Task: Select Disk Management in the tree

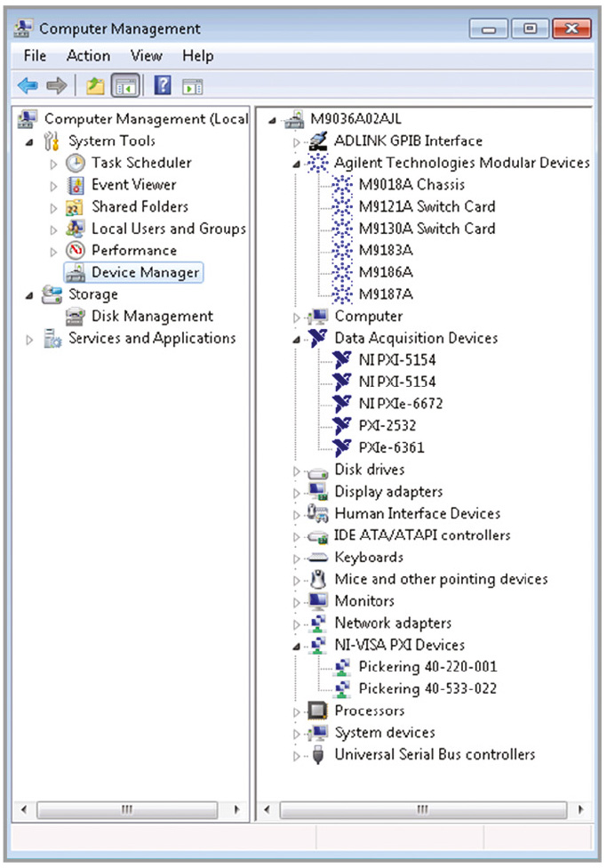Action: click(151, 317)
